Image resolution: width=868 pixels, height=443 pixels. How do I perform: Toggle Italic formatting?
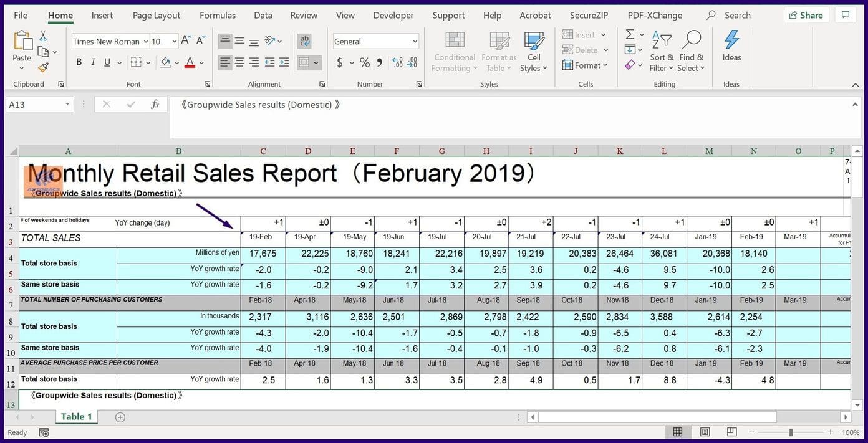tap(93, 62)
